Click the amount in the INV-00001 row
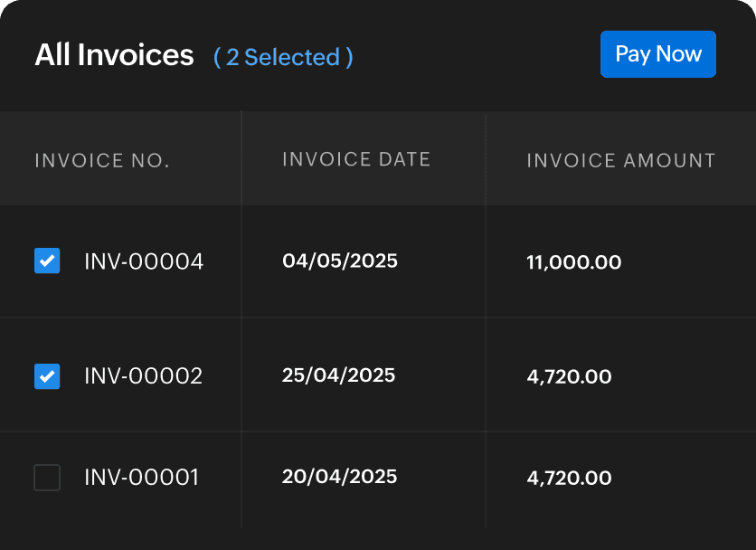Viewport: 756px width, 550px height. (569, 478)
